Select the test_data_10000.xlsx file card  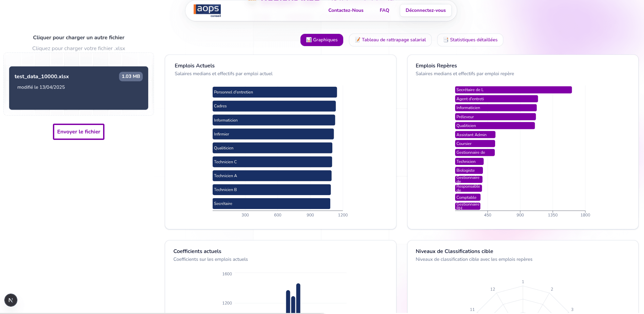tap(78, 88)
